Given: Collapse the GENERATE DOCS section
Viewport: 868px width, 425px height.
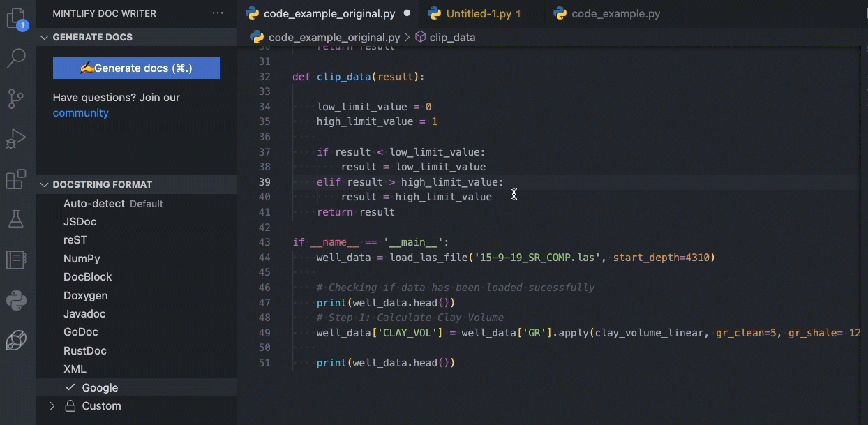Looking at the screenshot, I should point(44,36).
